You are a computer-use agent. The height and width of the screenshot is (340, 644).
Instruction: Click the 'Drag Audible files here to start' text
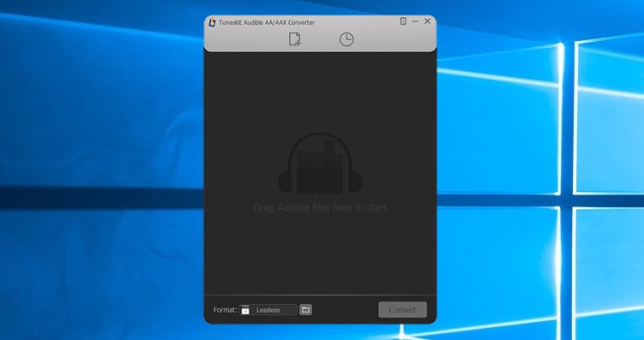click(320, 207)
